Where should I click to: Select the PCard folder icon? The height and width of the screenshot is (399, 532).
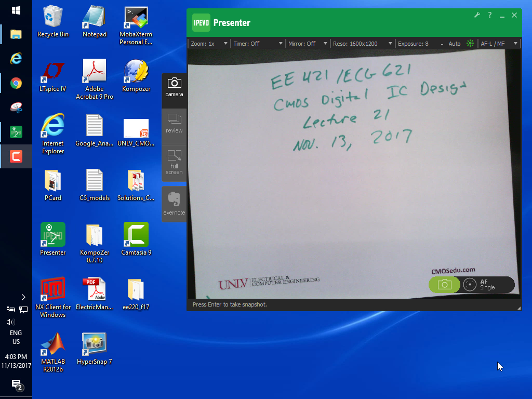coord(53,185)
